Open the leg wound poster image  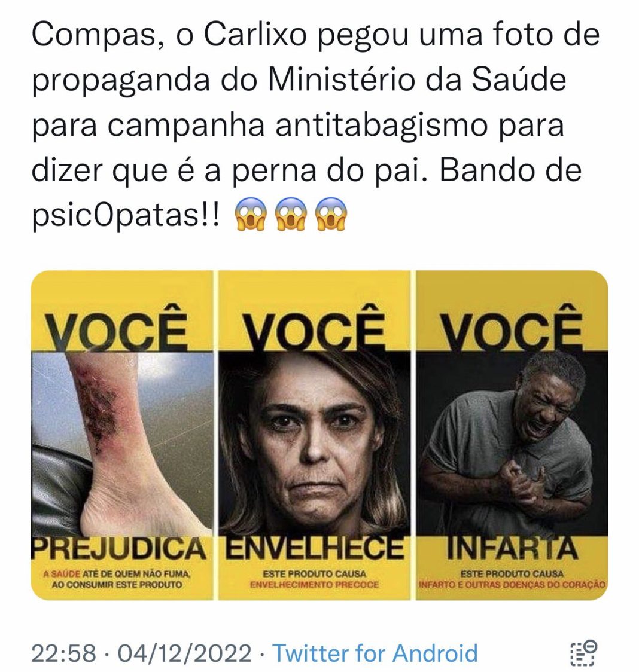click(123, 435)
